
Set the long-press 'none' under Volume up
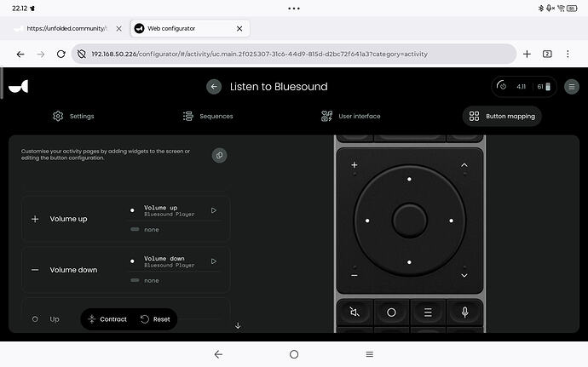click(x=152, y=229)
